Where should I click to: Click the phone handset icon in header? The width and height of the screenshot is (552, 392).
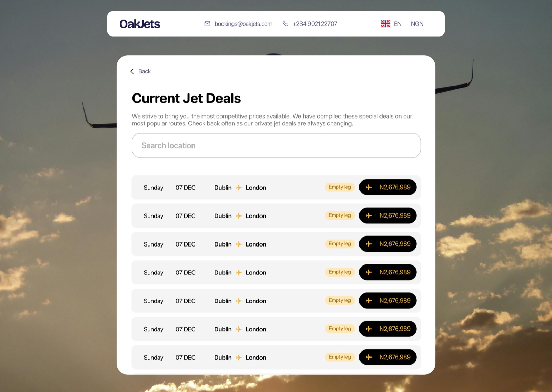tap(285, 23)
